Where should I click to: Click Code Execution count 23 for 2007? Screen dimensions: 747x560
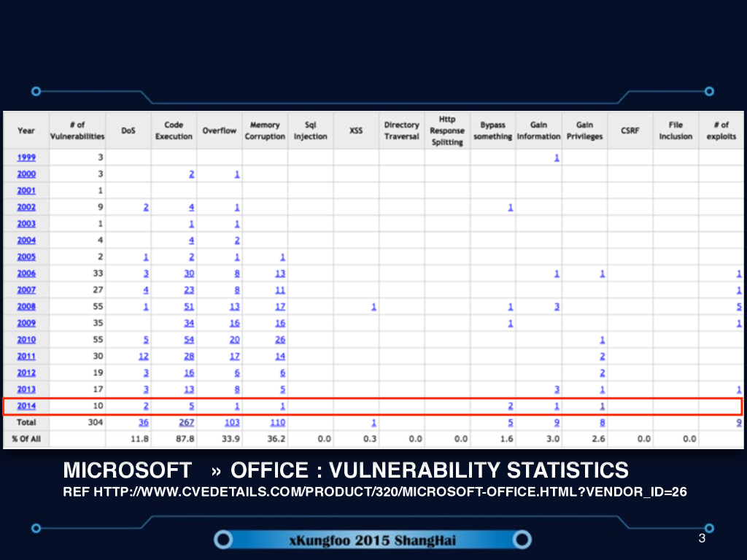(189, 290)
